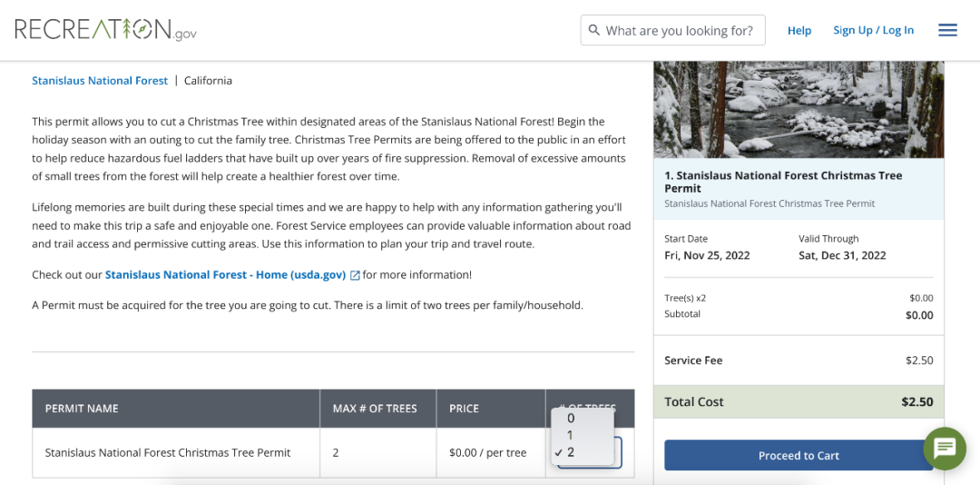The image size is (980, 485).
Task: Click the 'Sat, Dec 31, 2022' valid through date
Action: [x=842, y=255]
